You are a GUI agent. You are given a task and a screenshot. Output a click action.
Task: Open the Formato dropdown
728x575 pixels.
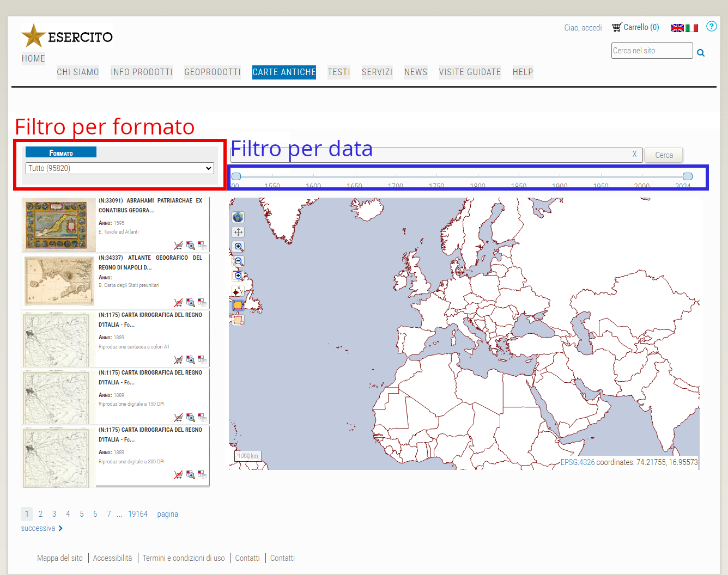(x=120, y=168)
